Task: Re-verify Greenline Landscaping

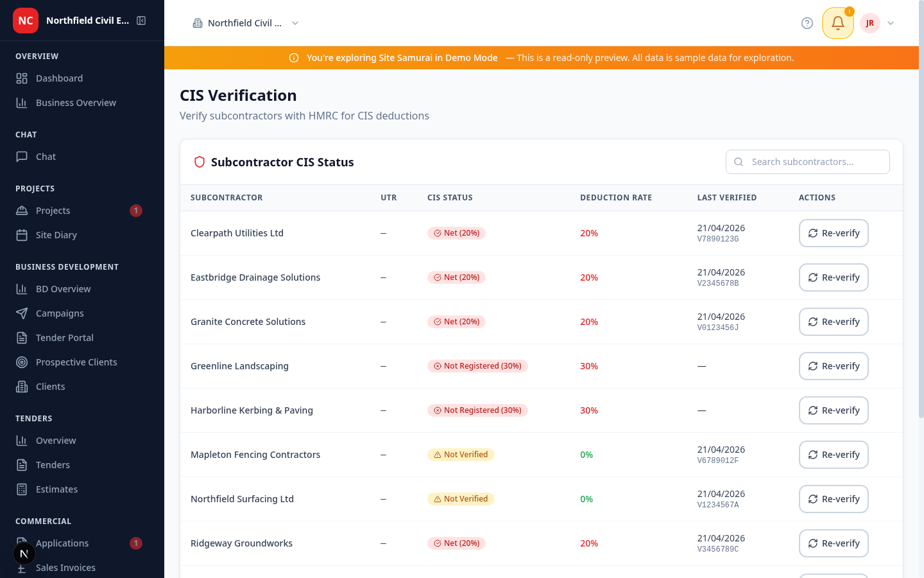Action: click(x=834, y=365)
